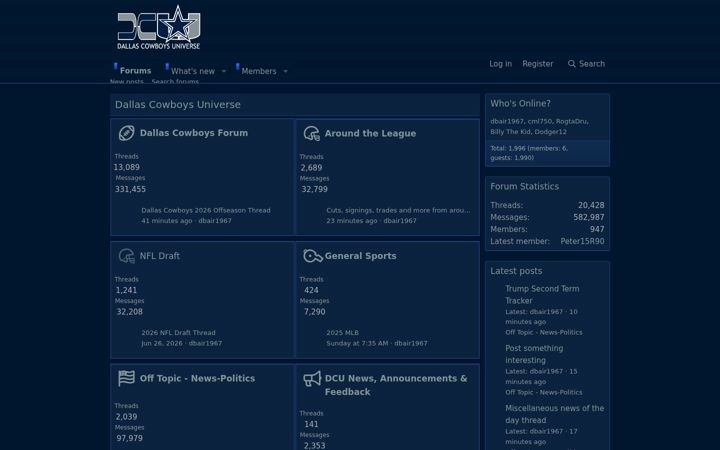This screenshot has width=720, height=450.
Task: Open the Dallas Cowboys Forum title
Action: click(194, 133)
